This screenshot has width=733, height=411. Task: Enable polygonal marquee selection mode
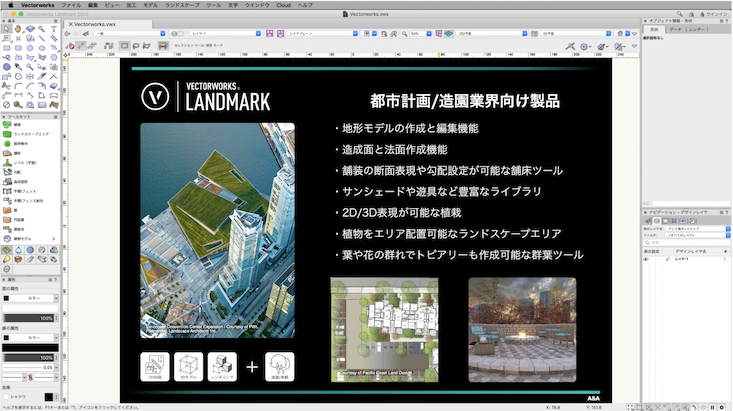pos(147,46)
